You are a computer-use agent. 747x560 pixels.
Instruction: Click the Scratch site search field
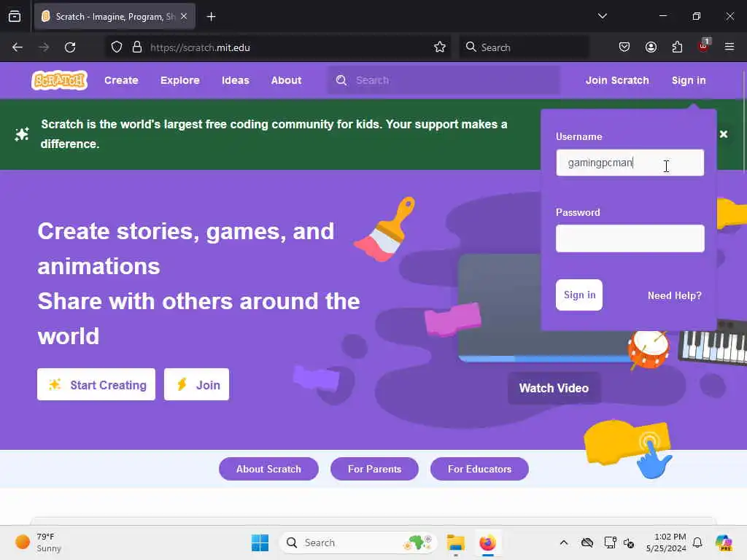tap(444, 80)
